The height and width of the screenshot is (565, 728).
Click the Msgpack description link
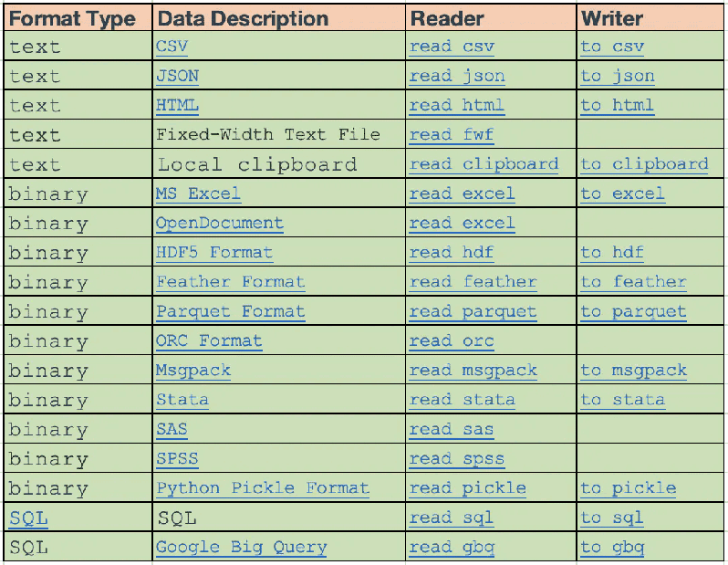[193, 371]
